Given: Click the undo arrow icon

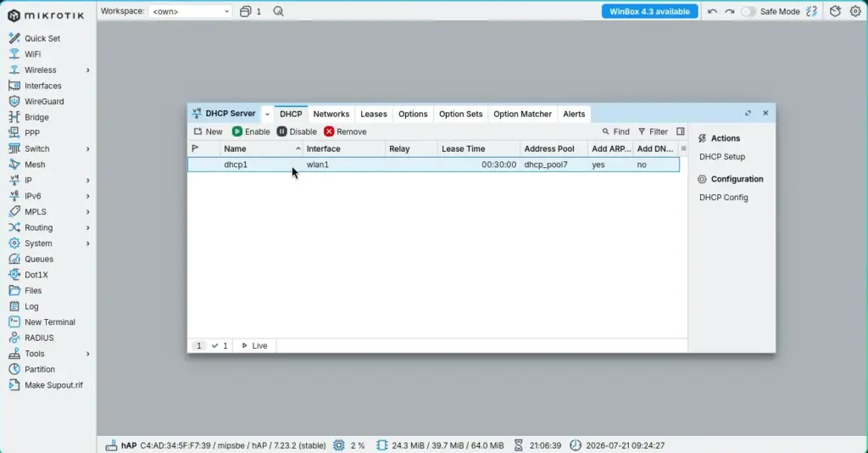Looking at the screenshot, I should [x=712, y=12].
